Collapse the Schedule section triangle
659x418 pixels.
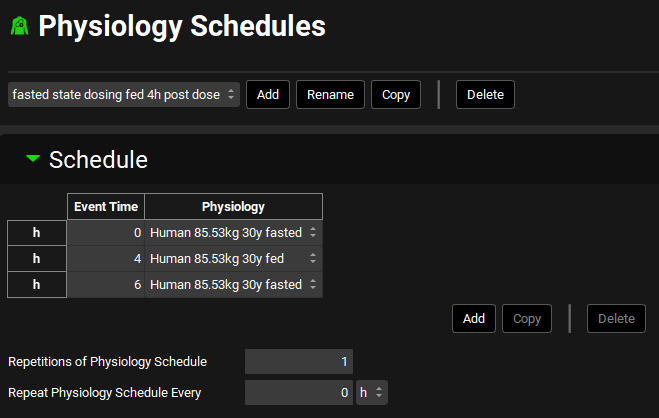coord(33,159)
